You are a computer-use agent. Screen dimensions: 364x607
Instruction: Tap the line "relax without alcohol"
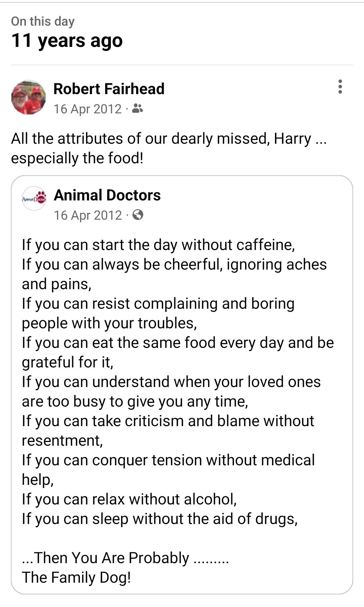click(129, 499)
